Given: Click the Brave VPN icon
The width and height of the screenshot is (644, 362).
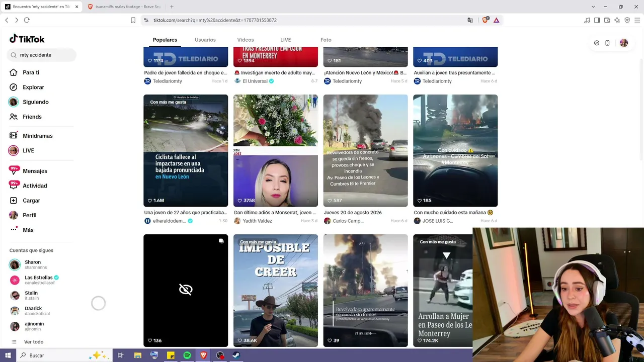Looking at the screenshot, I should point(627,20).
